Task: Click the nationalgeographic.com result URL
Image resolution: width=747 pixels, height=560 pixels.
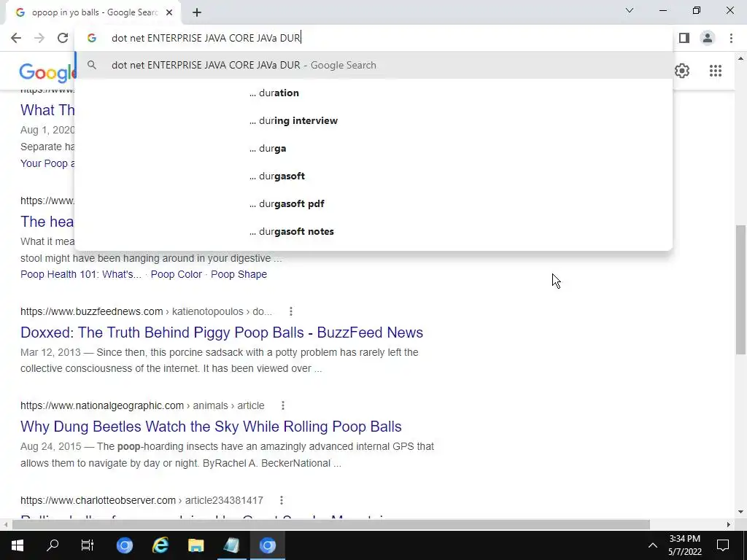Action: tap(142, 405)
